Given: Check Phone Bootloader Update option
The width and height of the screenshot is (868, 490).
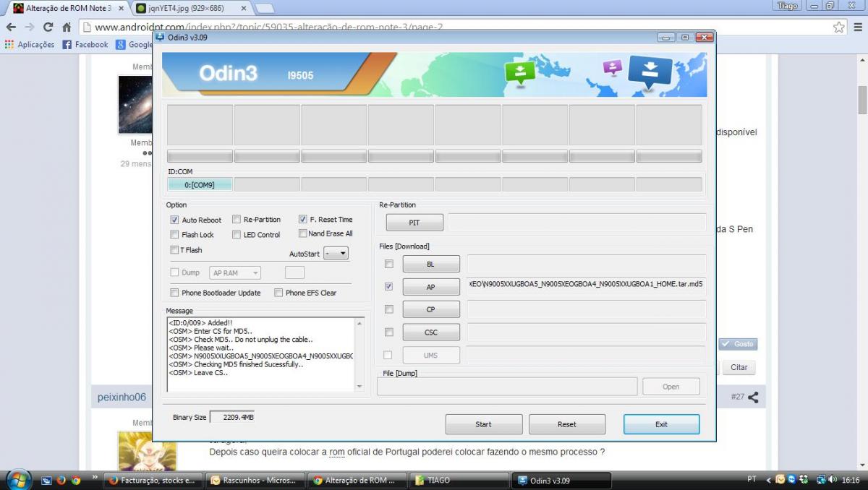Looking at the screenshot, I should click(x=174, y=293).
